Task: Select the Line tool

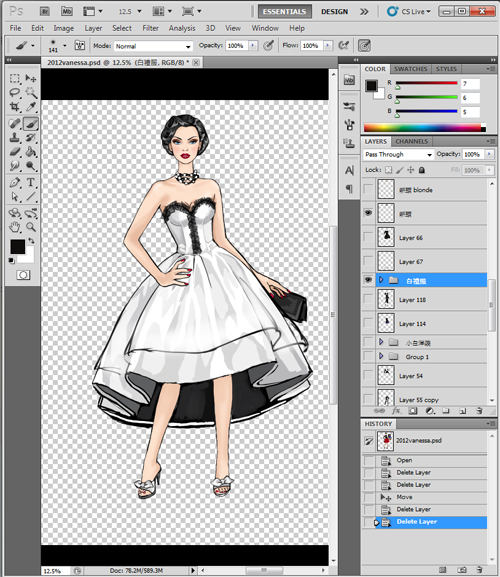Action: 31,197
